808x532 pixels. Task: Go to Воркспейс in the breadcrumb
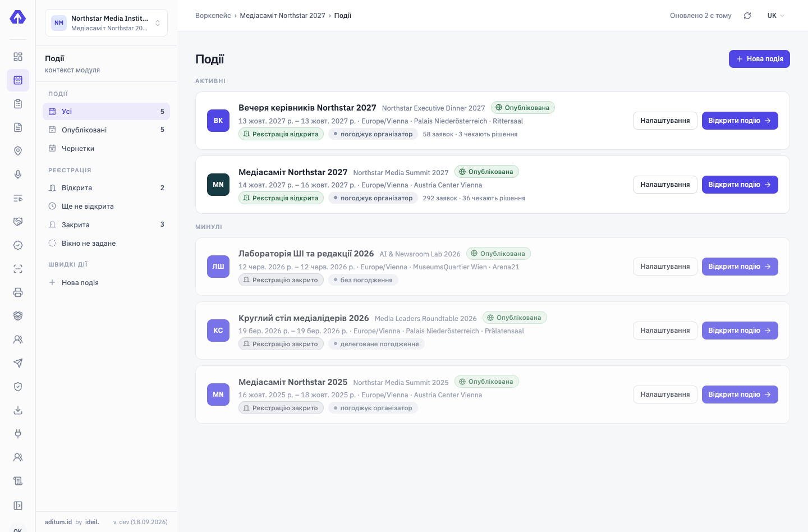(x=213, y=16)
